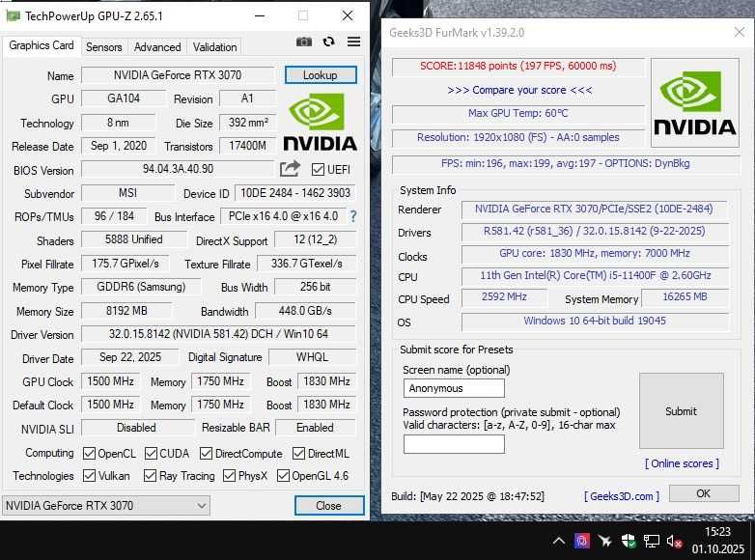Click the purple tray app icon
Image resolution: width=755 pixels, height=560 pixels.
[x=582, y=542]
